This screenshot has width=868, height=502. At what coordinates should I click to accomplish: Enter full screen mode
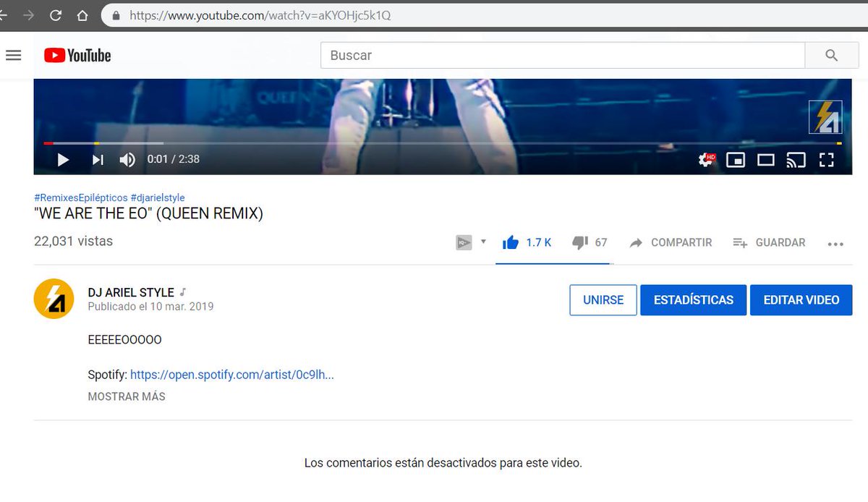click(826, 160)
